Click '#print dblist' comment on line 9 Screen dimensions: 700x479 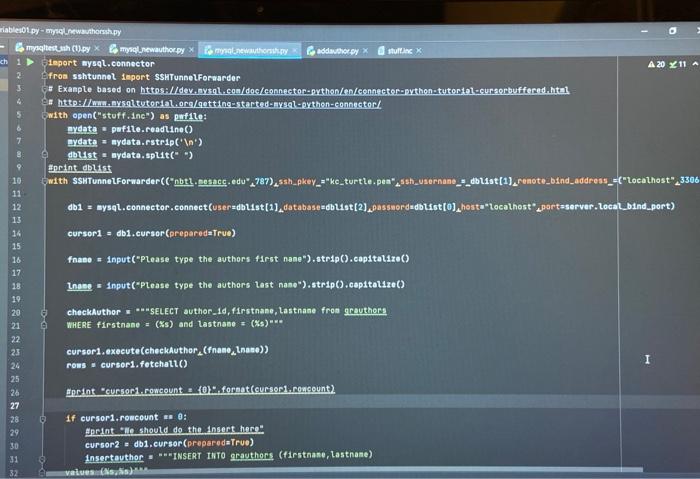point(79,168)
